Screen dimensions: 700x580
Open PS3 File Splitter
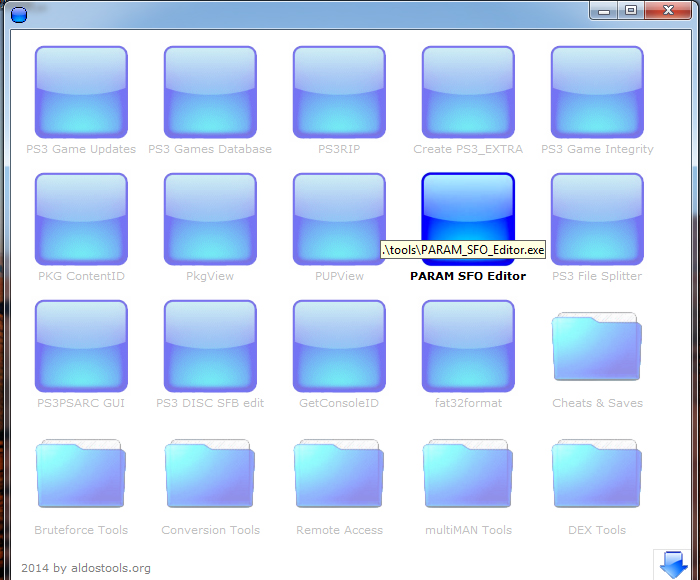coord(597,219)
